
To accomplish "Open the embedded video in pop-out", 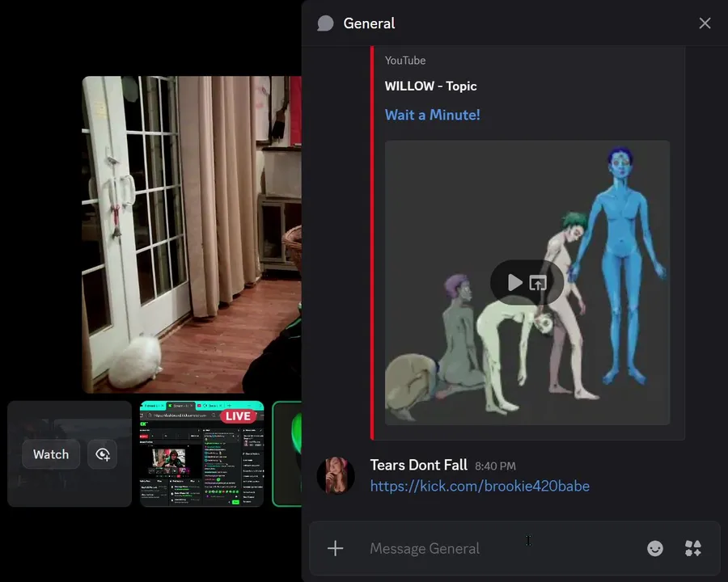I will 538,283.
